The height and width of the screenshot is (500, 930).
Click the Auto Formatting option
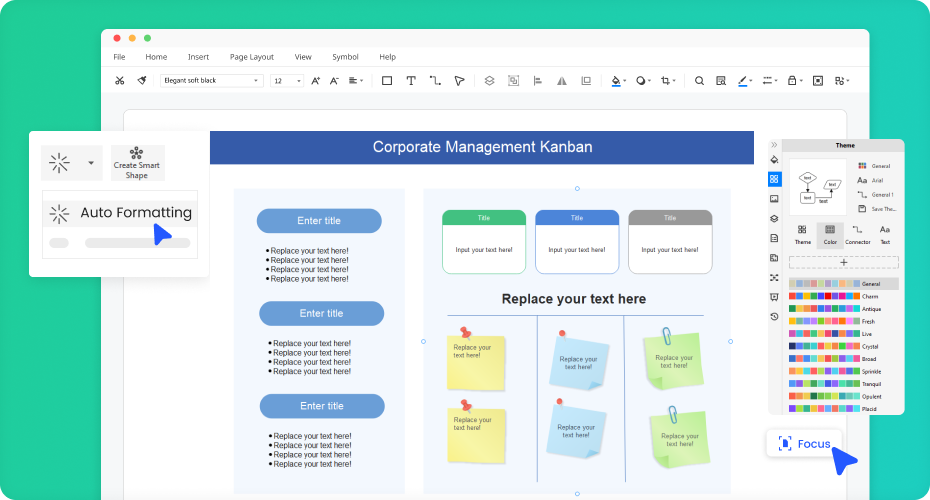click(120, 213)
